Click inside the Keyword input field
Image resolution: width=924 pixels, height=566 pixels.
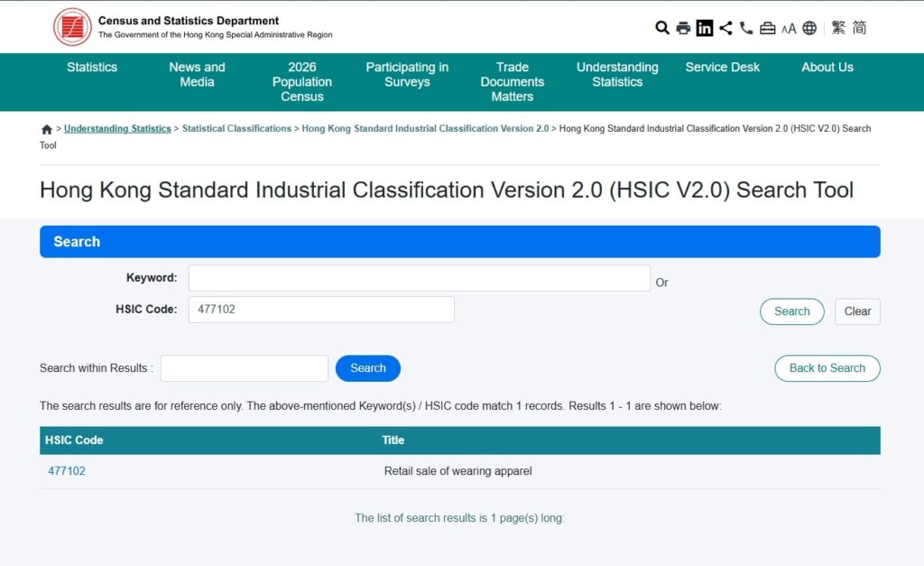click(419, 277)
